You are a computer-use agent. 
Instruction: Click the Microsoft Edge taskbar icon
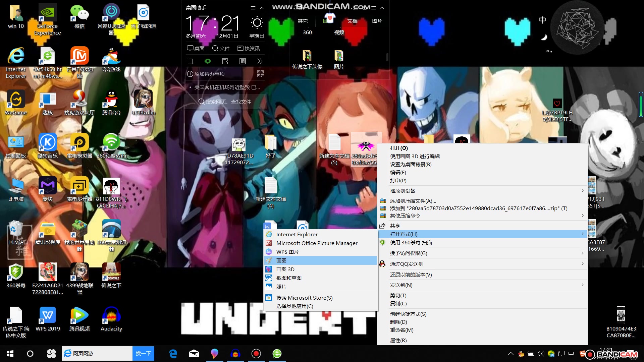(x=173, y=354)
